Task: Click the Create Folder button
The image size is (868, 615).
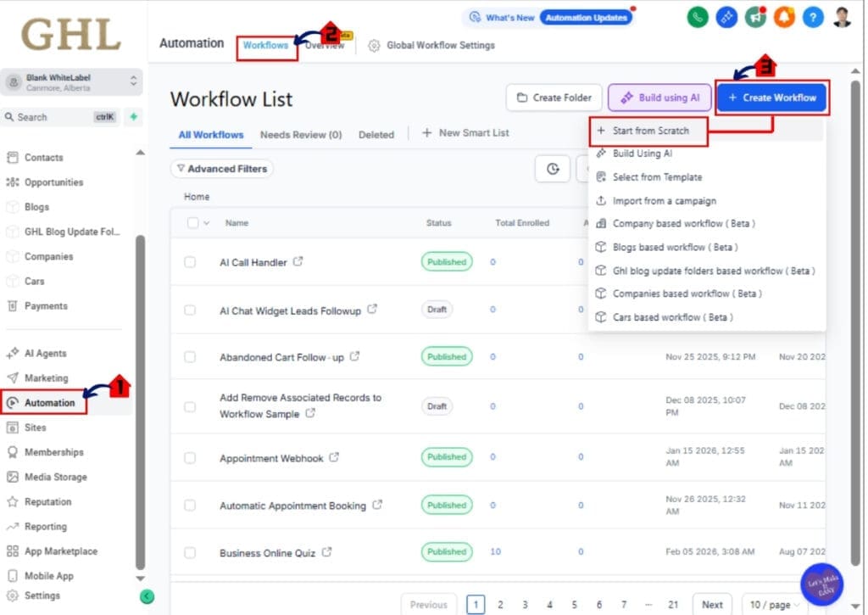Action: point(554,98)
